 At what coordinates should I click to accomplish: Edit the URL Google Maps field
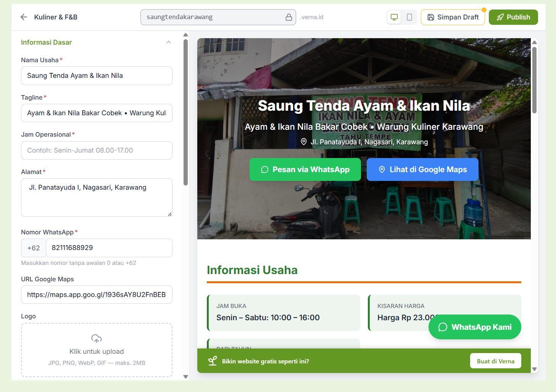97,295
